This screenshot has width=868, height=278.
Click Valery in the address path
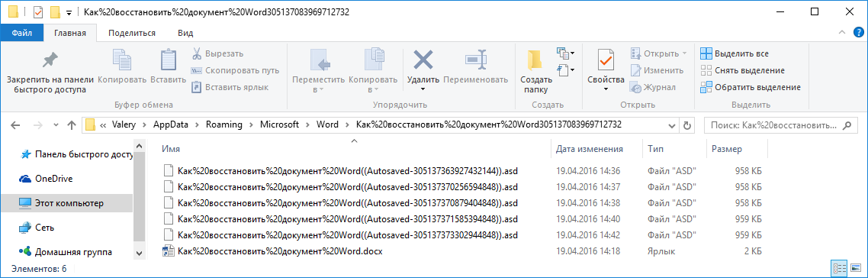click(x=125, y=124)
